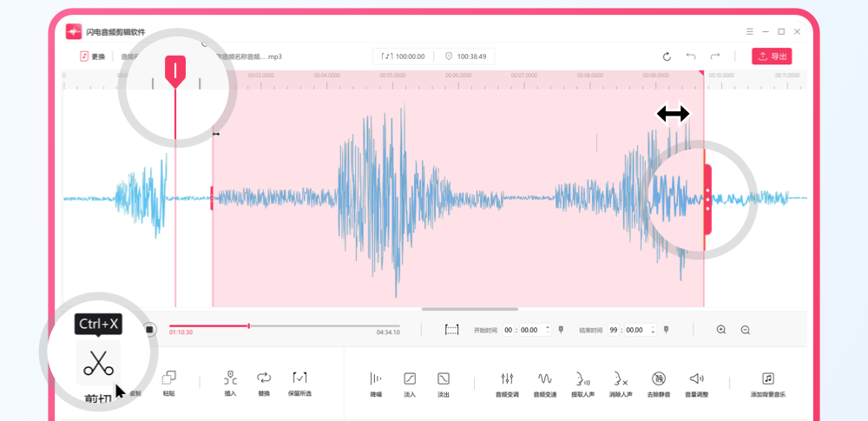Click Remove Vocals (消除人声) icon
Image resolution: width=868 pixels, height=421 pixels.
coord(621,378)
